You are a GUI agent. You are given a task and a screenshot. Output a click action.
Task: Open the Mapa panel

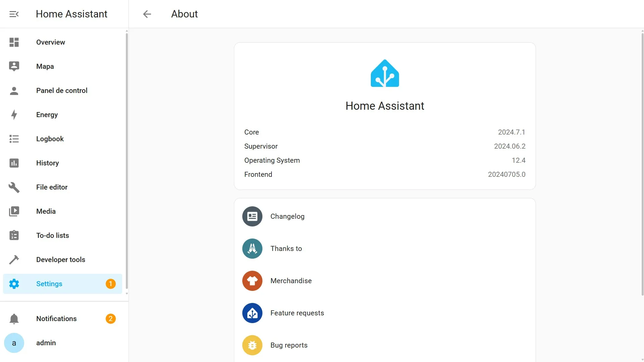click(x=63, y=66)
